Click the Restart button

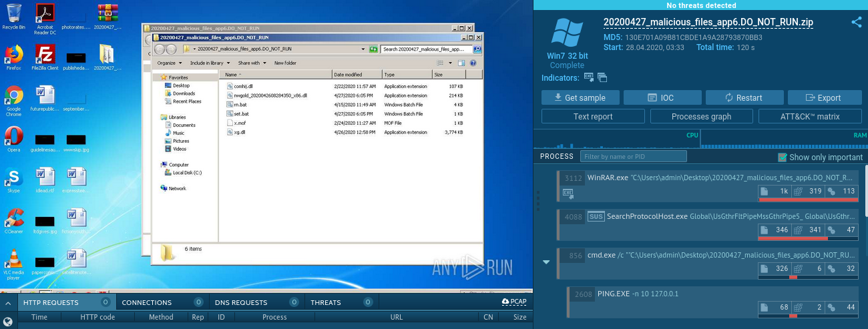[x=744, y=97]
